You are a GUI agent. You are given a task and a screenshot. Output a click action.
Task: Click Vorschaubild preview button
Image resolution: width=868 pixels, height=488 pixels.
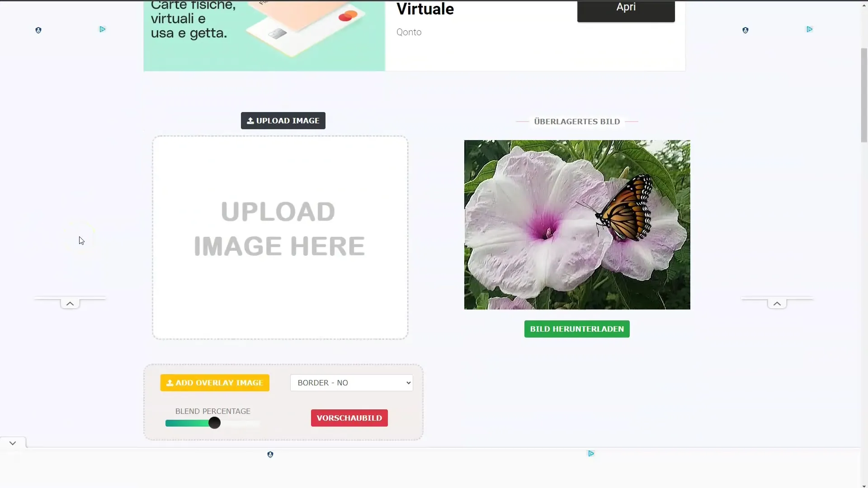pos(349,418)
